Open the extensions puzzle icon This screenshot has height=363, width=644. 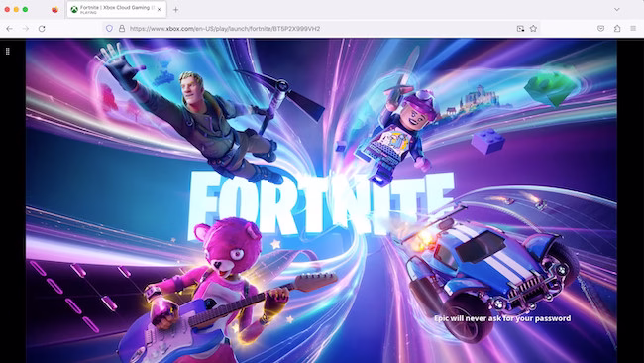tap(617, 29)
